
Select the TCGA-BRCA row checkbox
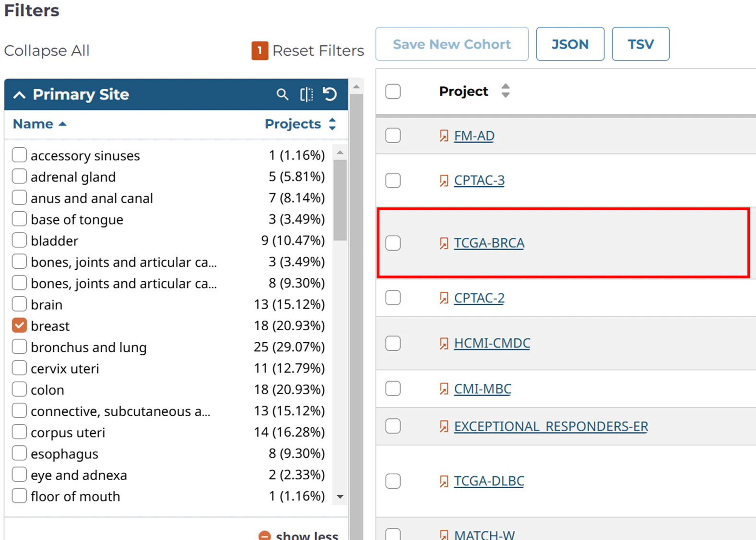(x=393, y=243)
